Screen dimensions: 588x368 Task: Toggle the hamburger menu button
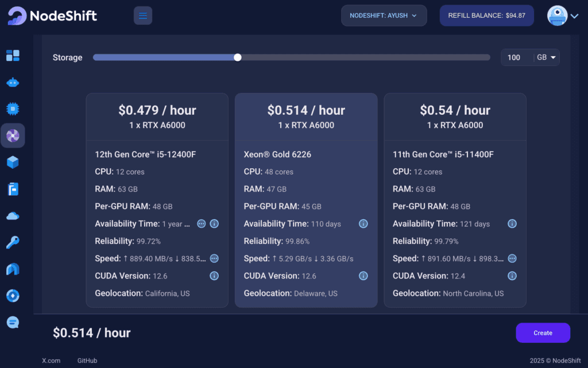coord(143,16)
